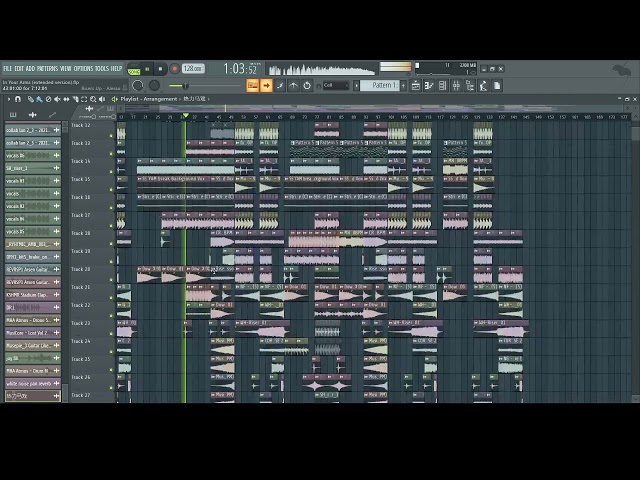Click the 1:03:52 song time display

click(x=240, y=69)
